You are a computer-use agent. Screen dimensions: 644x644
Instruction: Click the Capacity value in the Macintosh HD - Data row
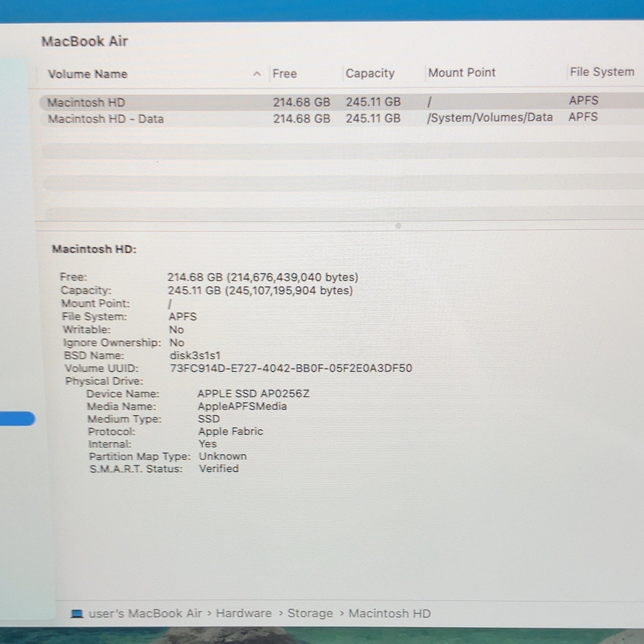pos(373,118)
